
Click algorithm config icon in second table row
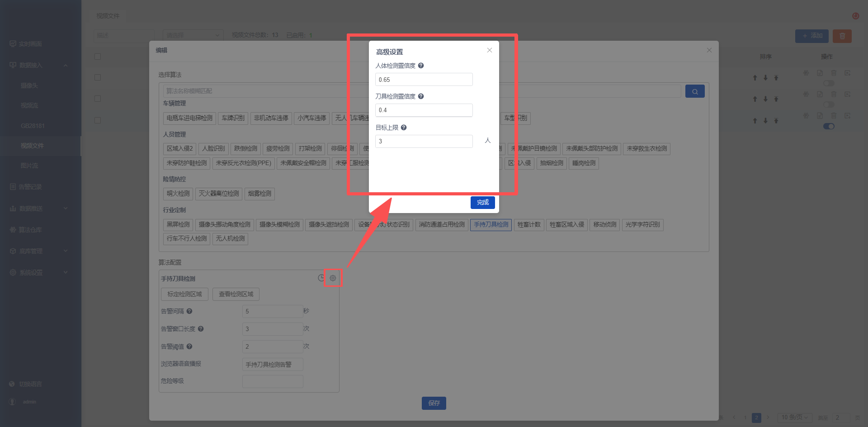pos(806,94)
